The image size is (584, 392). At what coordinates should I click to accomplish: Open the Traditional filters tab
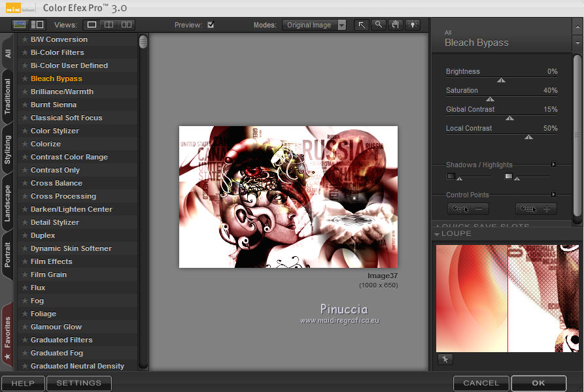(8, 97)
